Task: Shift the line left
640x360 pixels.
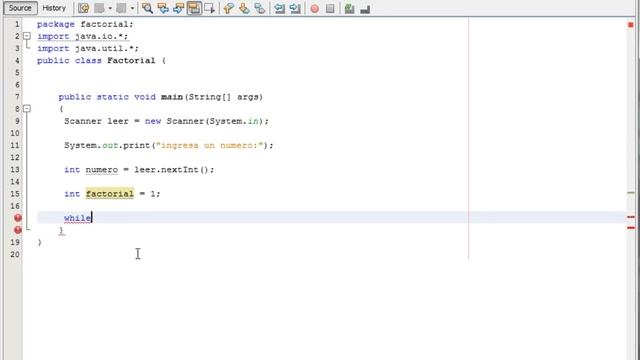Action: [279, 8]
